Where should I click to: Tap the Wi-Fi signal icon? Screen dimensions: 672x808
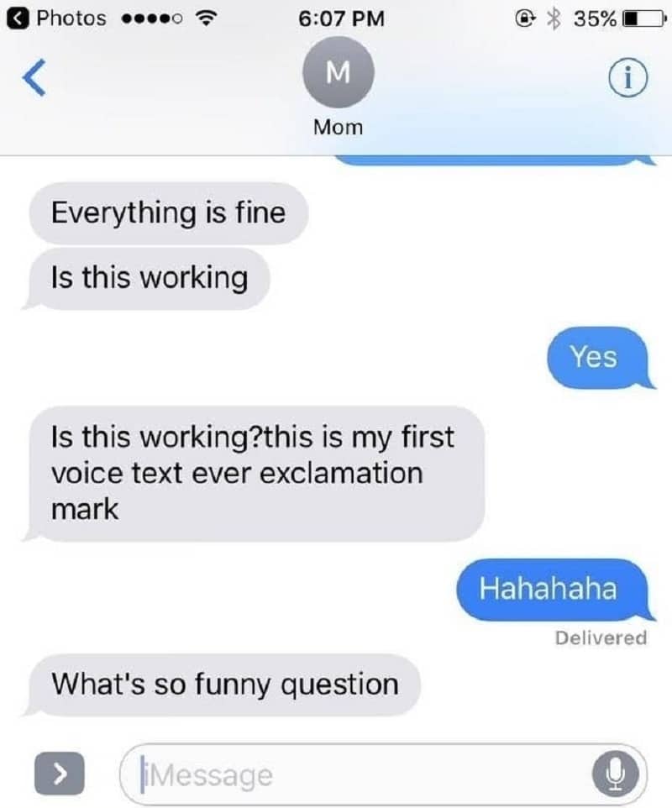tap(206, 18)
